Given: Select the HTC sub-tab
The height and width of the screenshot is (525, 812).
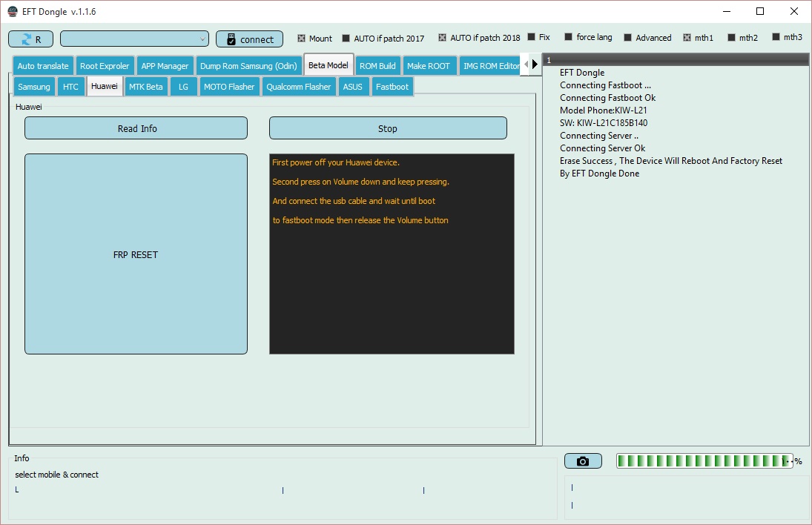Looking at the screenshot, I should pyautogui.click(x=70, y=87).
